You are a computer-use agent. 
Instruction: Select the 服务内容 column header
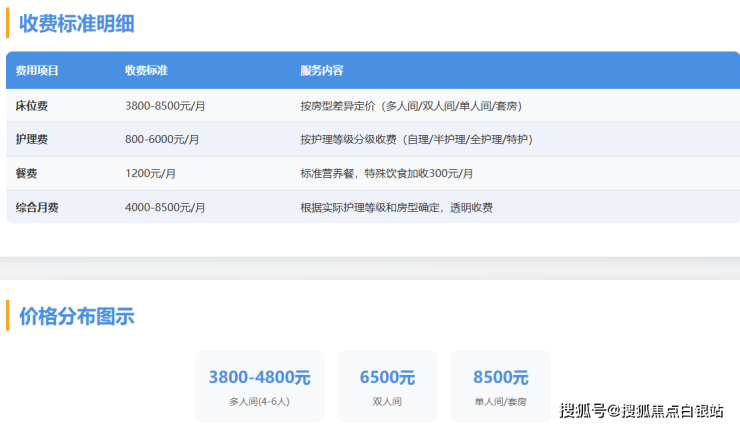pyautogui.click(x=322, y=71)
